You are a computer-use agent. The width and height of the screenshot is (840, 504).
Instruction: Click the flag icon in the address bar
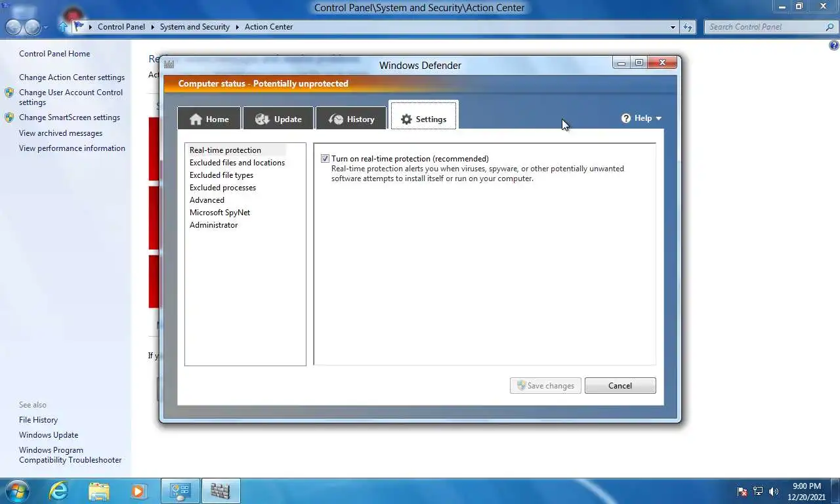pyautogui.click(x=79, y=26)
